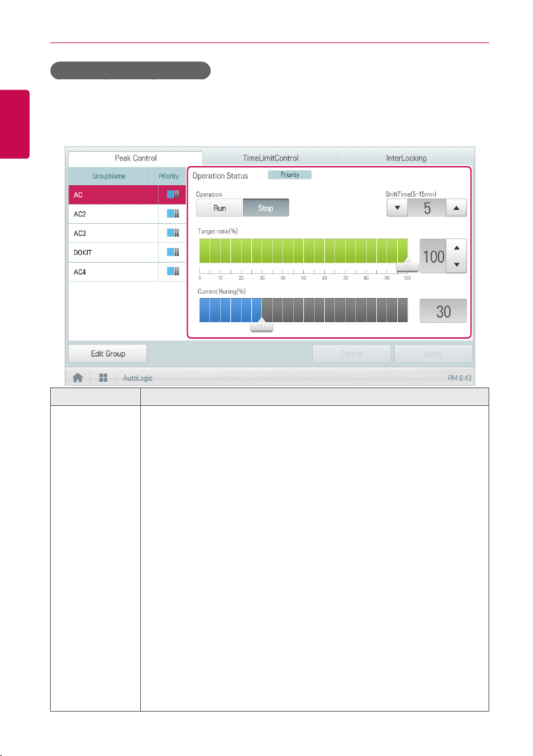Click priority bars icon for DOKIT group

click(x=173, y=252)
